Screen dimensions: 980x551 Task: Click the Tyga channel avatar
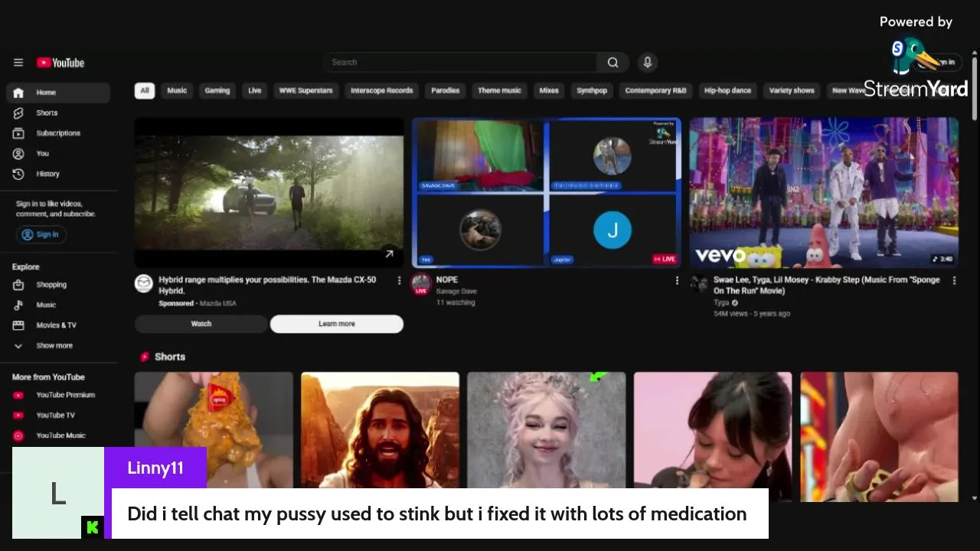698,283
